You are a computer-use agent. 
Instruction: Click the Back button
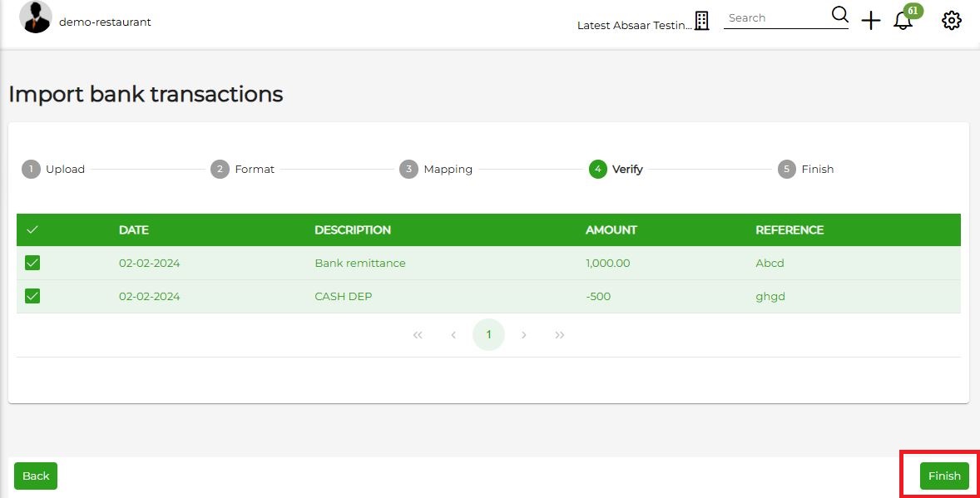(36, 476)
